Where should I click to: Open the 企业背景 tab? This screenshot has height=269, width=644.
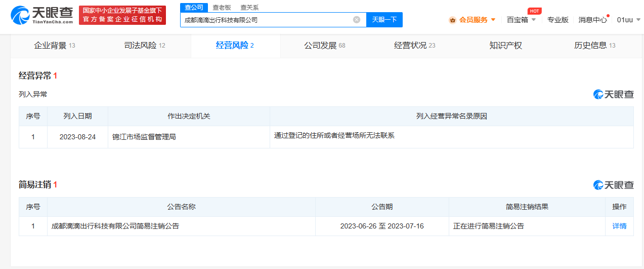[x=54, y=46]
